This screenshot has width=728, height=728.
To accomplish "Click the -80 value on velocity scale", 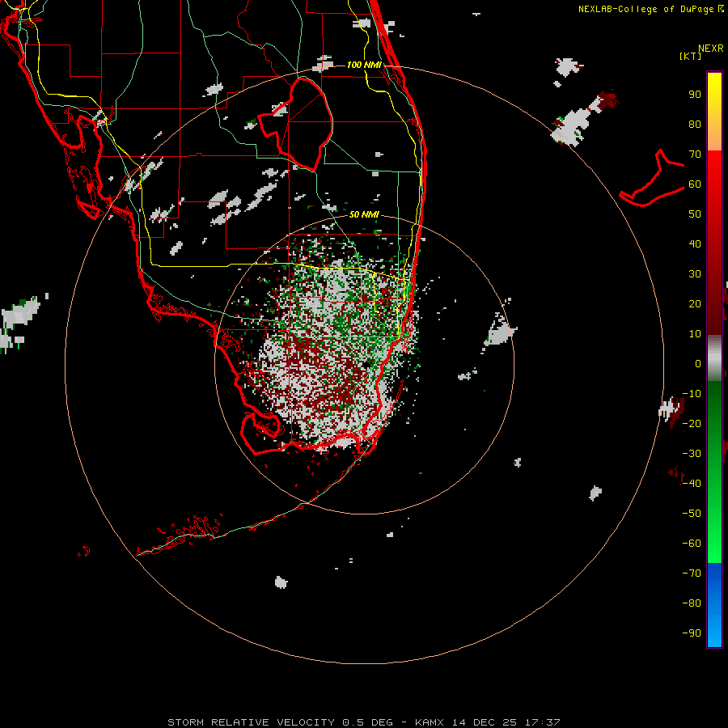I will [x=692, y=603].
